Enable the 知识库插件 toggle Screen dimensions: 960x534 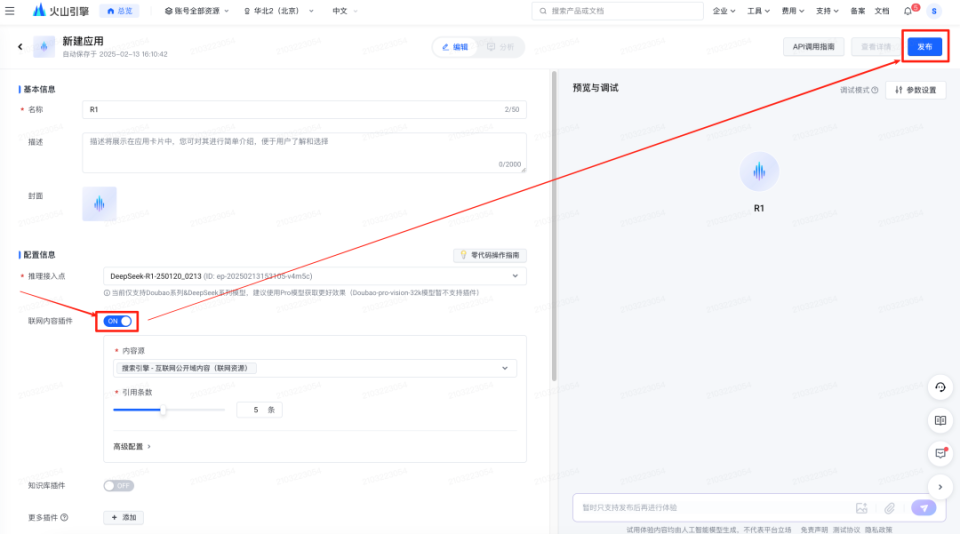coord(118,486)
